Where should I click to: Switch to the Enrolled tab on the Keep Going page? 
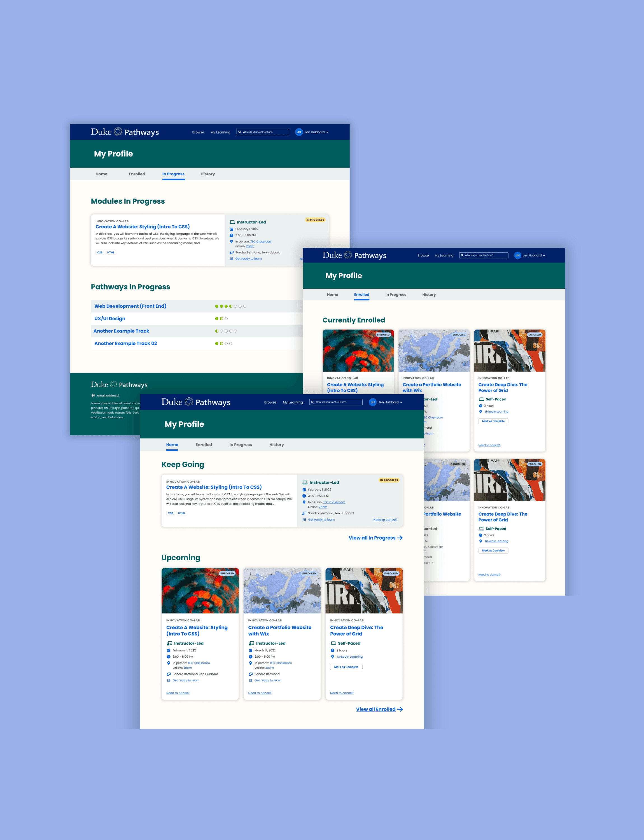[x=204, y=445]
